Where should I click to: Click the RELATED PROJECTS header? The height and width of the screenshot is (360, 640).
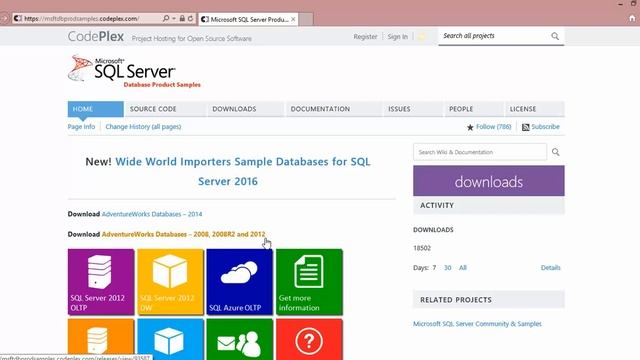tap(489, 300)
